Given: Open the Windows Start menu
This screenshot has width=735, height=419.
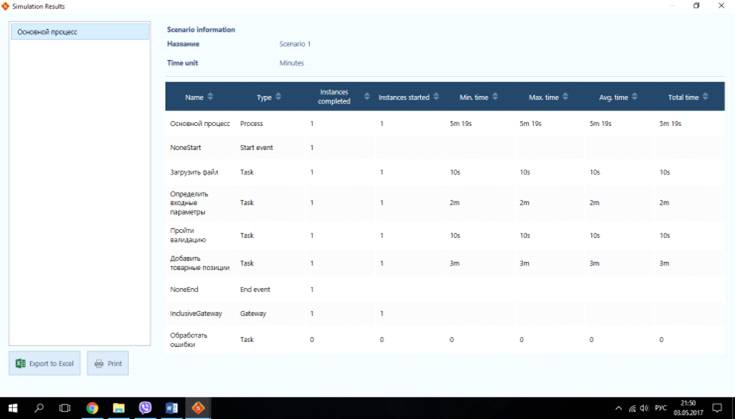Looking at the screenshot, I should [x=13, y=408].
